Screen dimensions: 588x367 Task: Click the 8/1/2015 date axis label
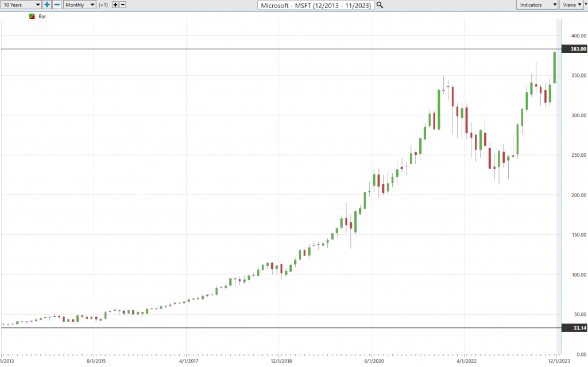[96, 361]
